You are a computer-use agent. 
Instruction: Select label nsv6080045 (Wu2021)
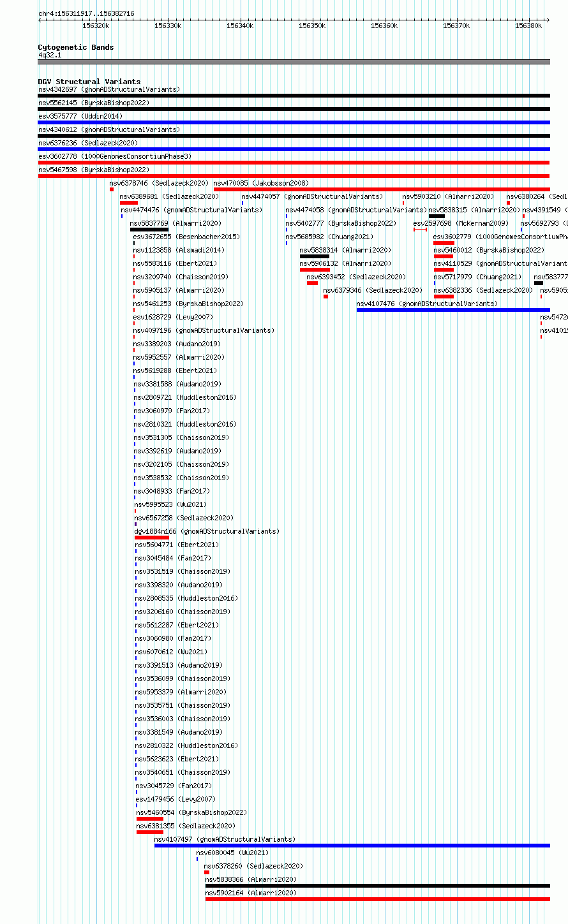[x=232, y=853]
